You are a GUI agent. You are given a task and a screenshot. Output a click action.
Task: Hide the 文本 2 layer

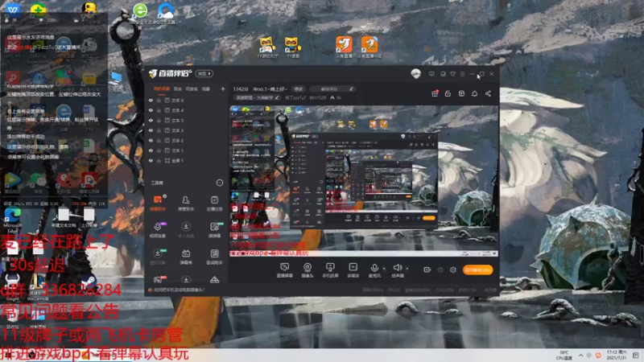click(x=151, y=140)
